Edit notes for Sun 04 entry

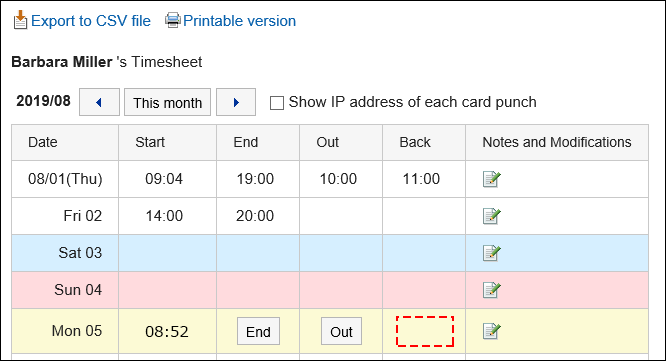pos(492,290)
